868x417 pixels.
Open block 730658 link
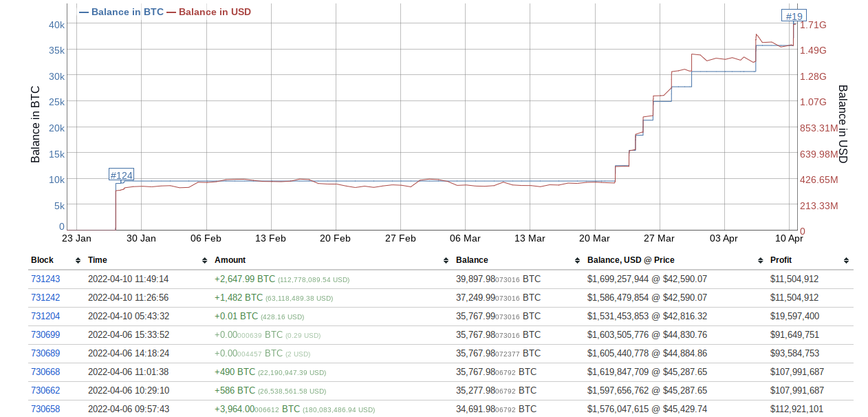(x=45, y=409)
